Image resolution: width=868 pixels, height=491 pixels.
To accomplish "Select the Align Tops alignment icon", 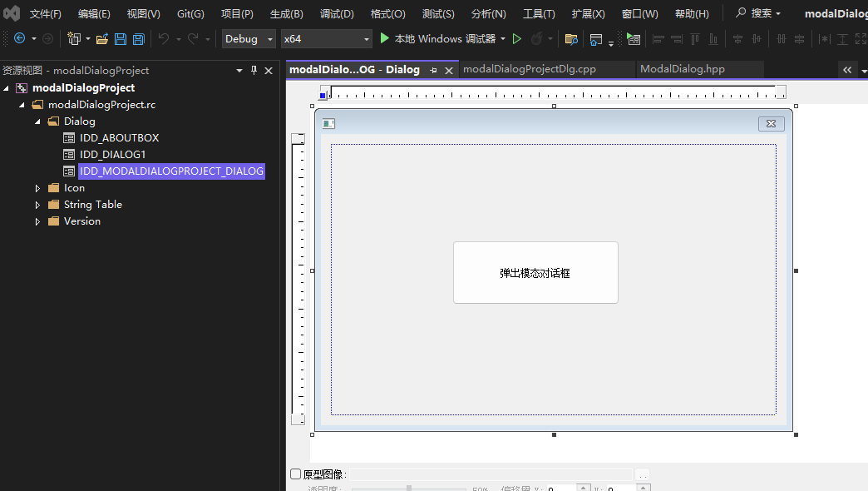I will point(695,38).
